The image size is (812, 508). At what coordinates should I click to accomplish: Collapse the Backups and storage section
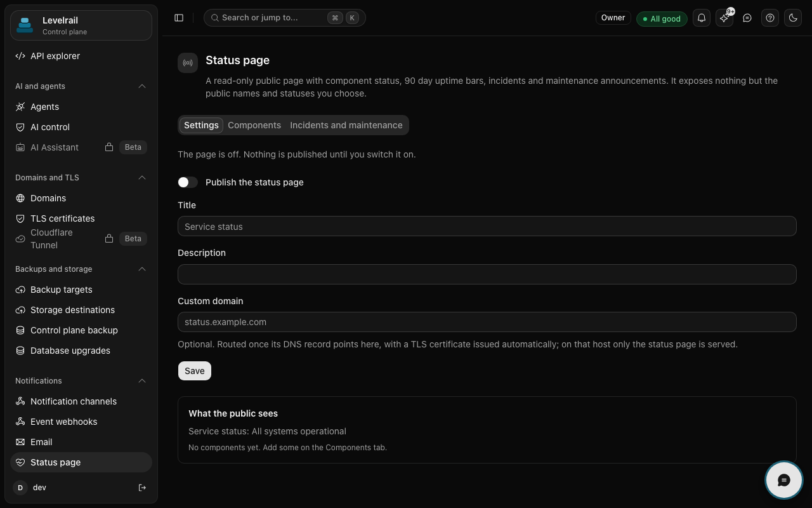pyautogui.click(x=142, y=269)
